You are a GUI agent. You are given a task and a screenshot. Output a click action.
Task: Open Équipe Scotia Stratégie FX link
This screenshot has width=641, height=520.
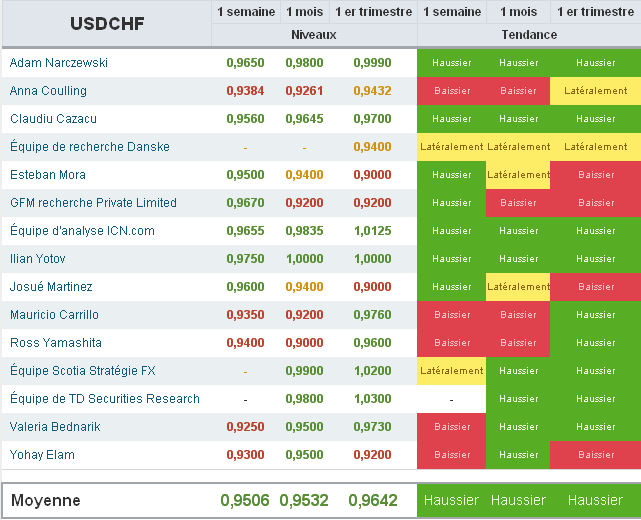coord(83,370)
